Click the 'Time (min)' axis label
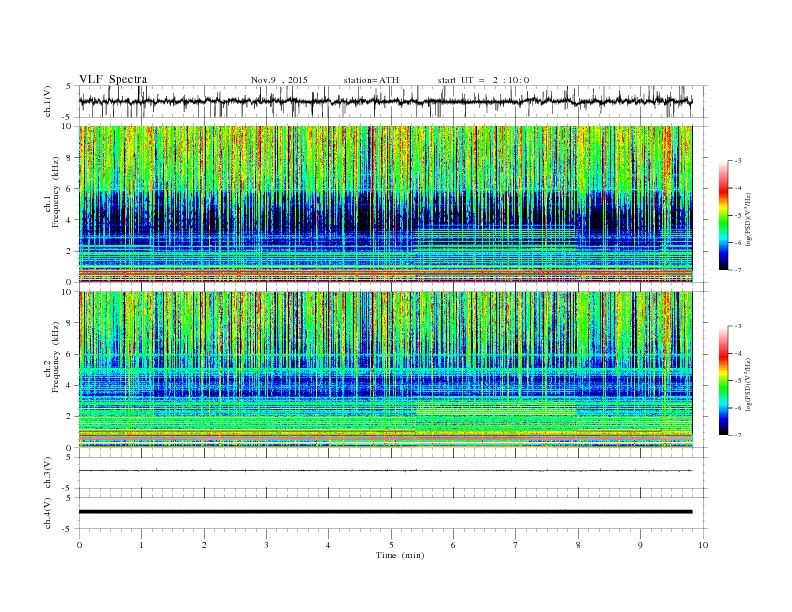Image resolution: width=792 pixels, height=612 pixels. click(400, 555)
